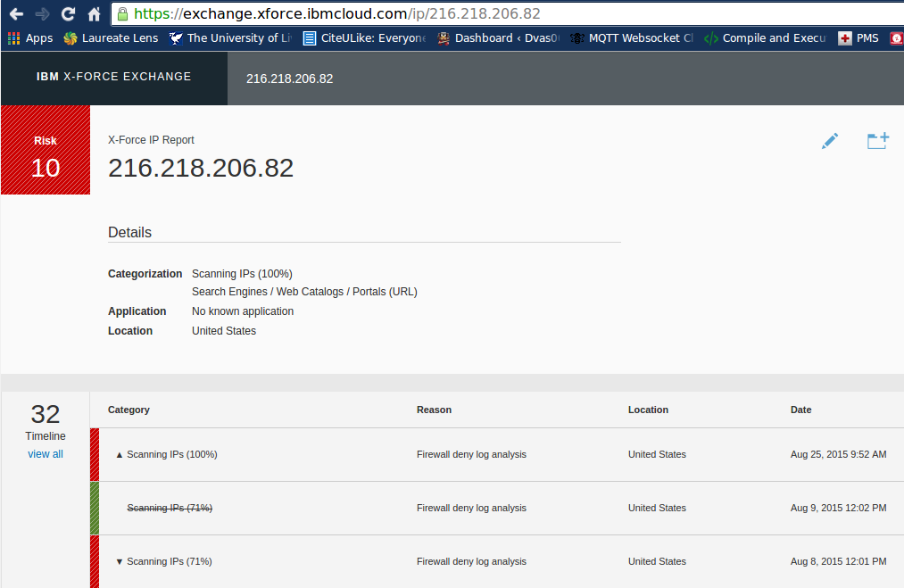Click the Category column header
Screen dimensions: 904x588
tap(129, 410)
